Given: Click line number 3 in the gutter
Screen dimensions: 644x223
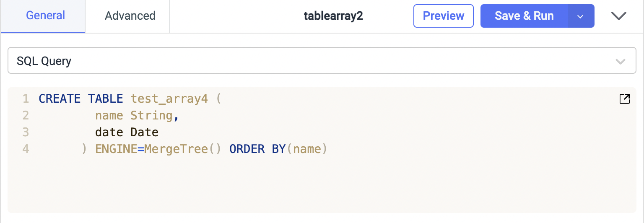Looking at the screenshot, I should coord(26,132).
